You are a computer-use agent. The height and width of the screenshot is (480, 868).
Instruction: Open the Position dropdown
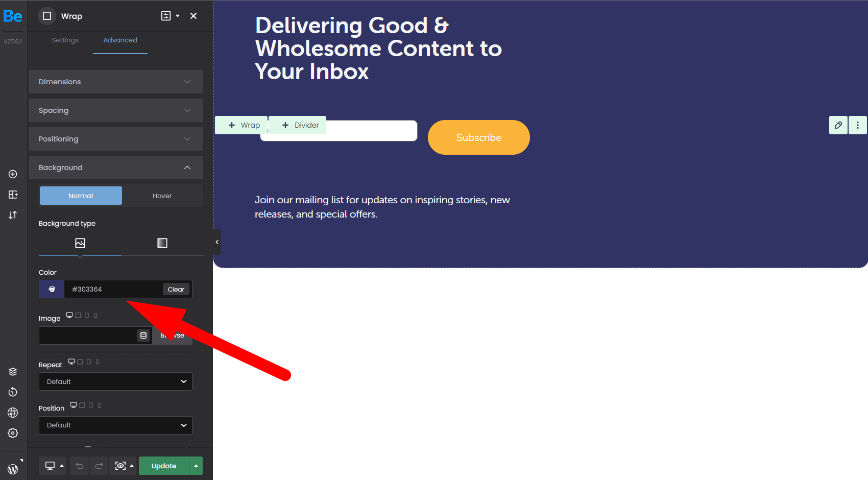point(115,425)
